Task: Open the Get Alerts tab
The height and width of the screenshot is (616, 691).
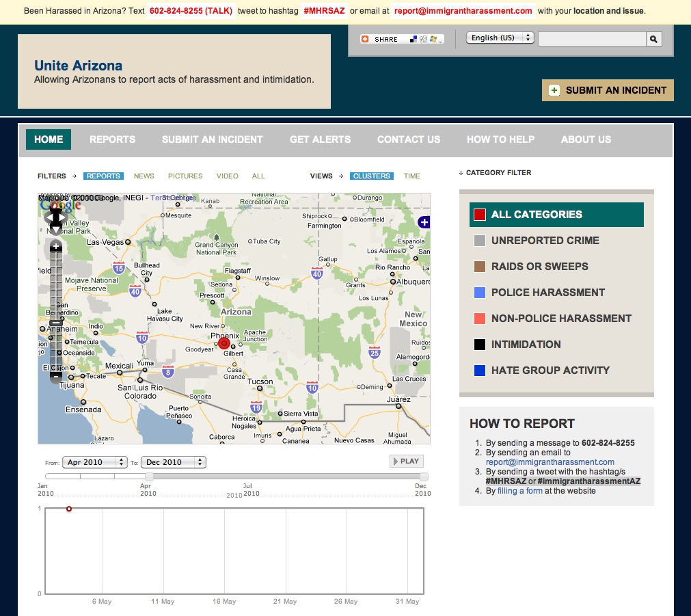Action: [x=321, y=139]
